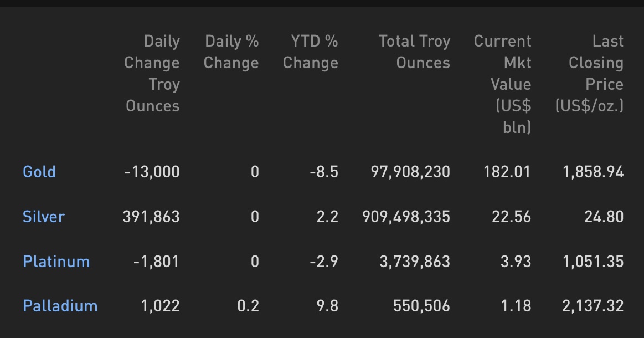Select Palladium's YTD change 9.8

pos(327,306)
